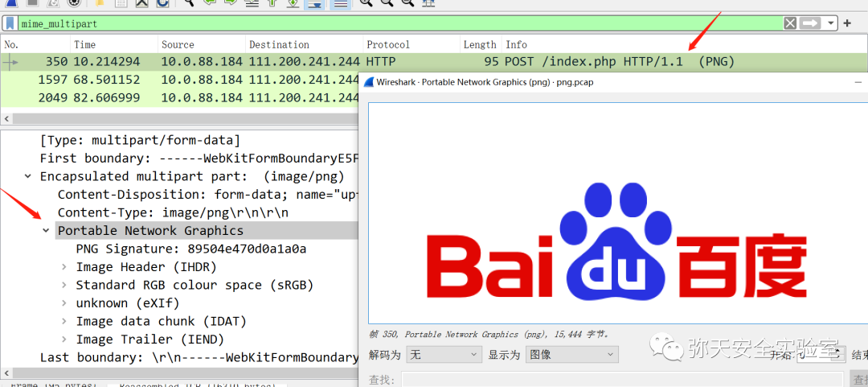Click the mime_multipart display filter field
Screen dimensions: 868x387
[x=399, y=23]
